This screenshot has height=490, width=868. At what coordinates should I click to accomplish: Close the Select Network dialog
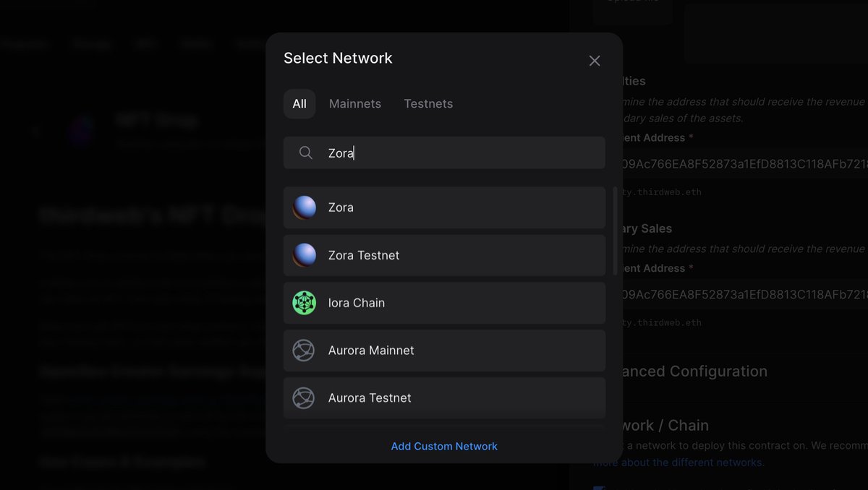[595, 61]
